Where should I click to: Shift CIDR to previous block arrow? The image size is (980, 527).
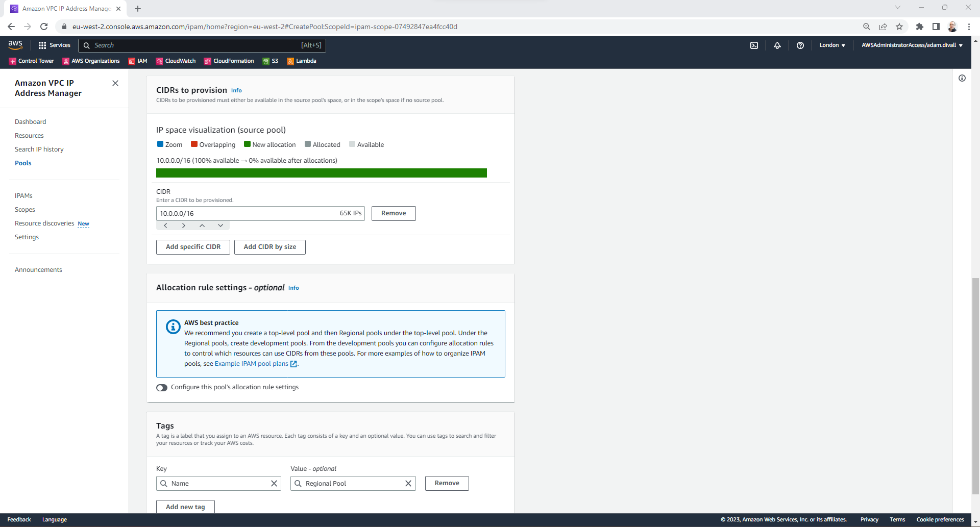click(165, 225)
